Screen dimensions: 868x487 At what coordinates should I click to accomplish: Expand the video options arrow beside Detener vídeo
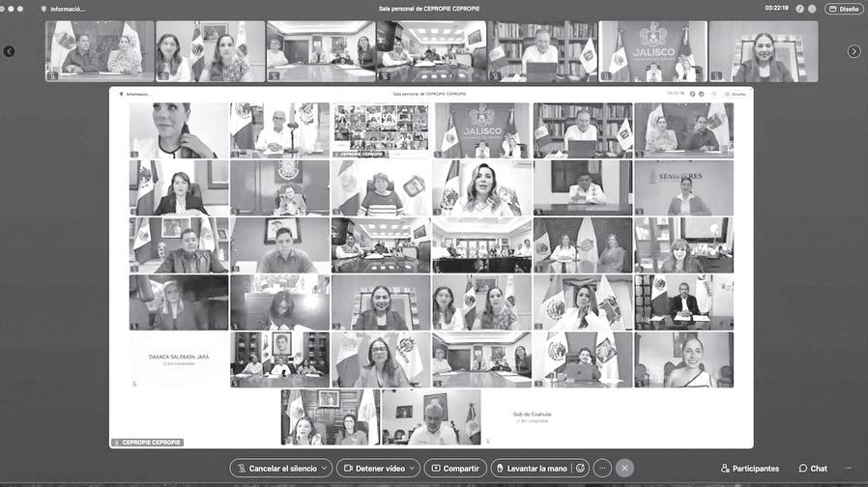click(413, 469)
